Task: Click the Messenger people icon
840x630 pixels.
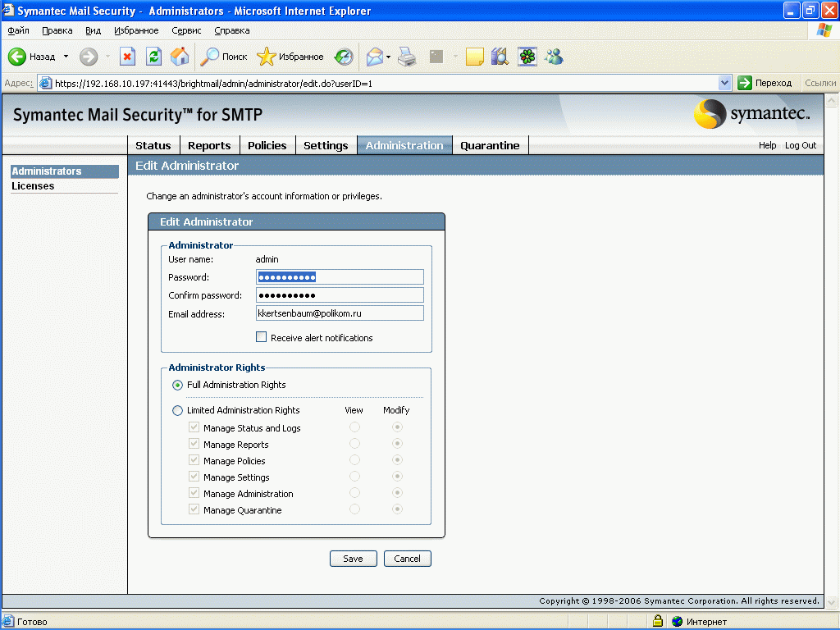Action: pyautogui.click(x=555, y=57)
